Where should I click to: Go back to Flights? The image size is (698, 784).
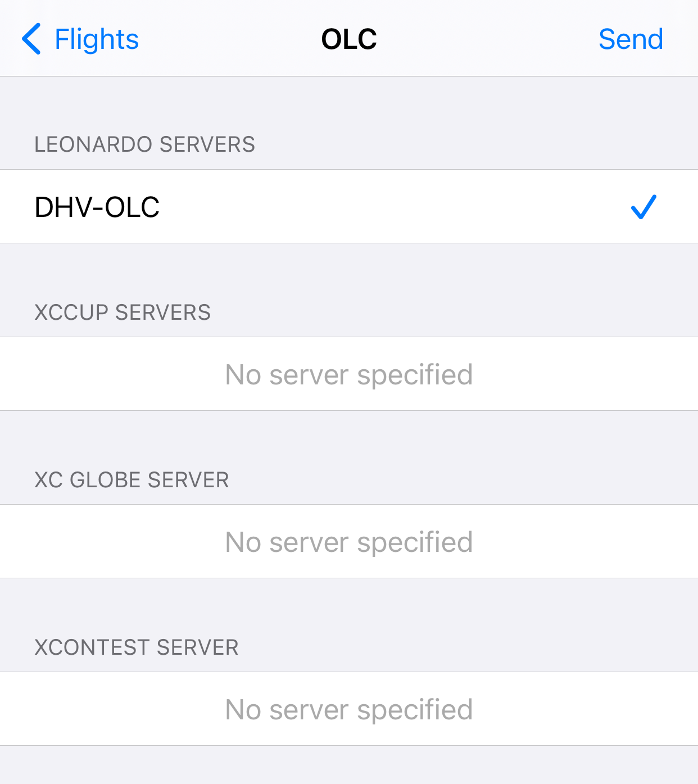click(x=80, y=39)
